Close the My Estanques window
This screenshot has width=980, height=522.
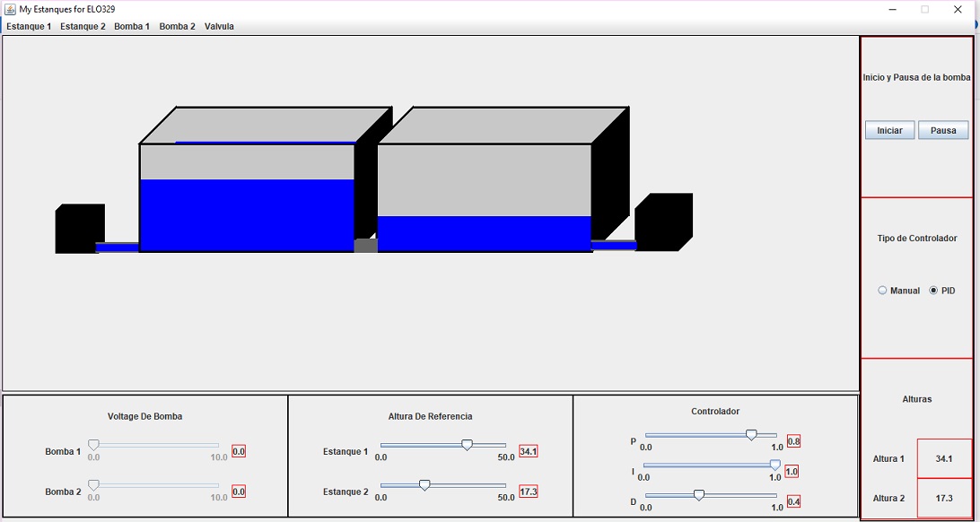[958, 9]
